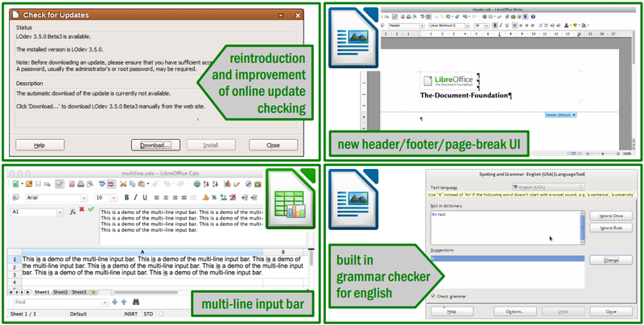Select column A header in Calc
This screenshot has height=325, width=644.
(142, 252)
